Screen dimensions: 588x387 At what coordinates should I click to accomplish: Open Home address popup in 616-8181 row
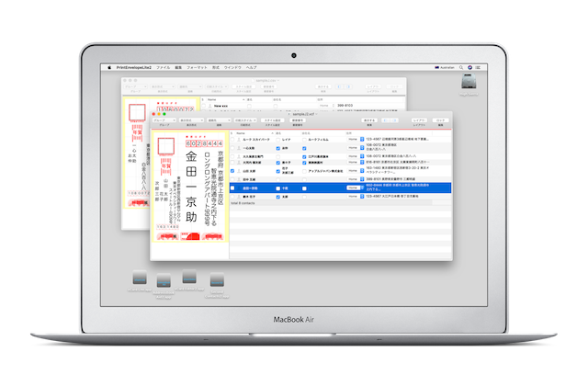355,163
